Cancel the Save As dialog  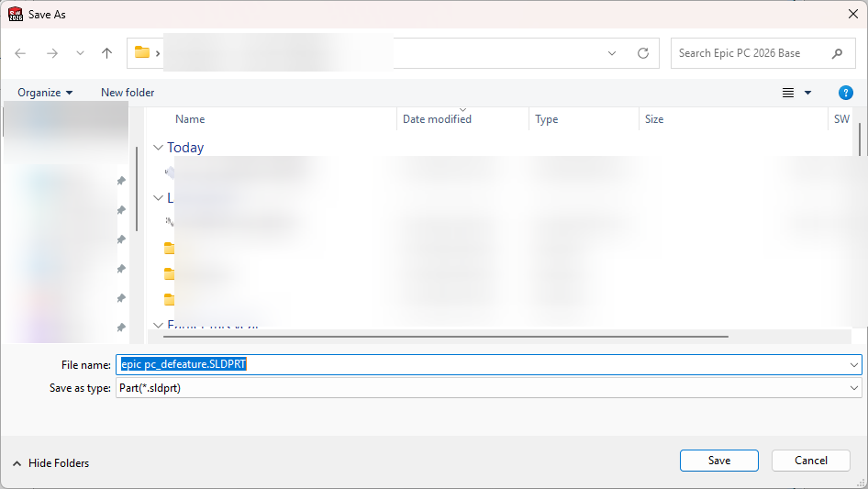tap(810, 461)
